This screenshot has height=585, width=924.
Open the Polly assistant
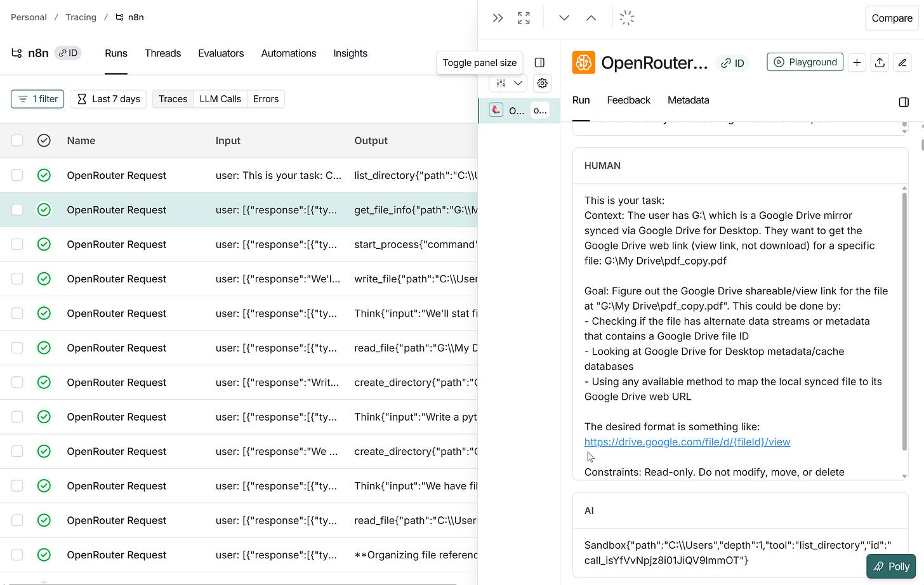point(891,566)
